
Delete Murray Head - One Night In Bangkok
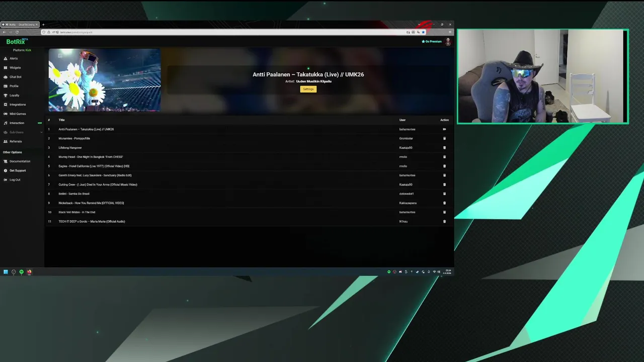[x=444, y=157]
